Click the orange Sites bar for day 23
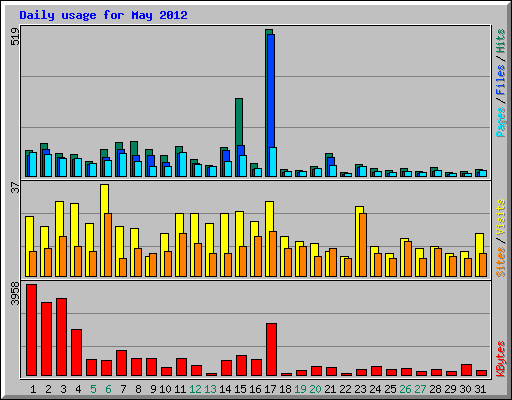Viewport: 512px width, 400px height. tap(363, 245)
